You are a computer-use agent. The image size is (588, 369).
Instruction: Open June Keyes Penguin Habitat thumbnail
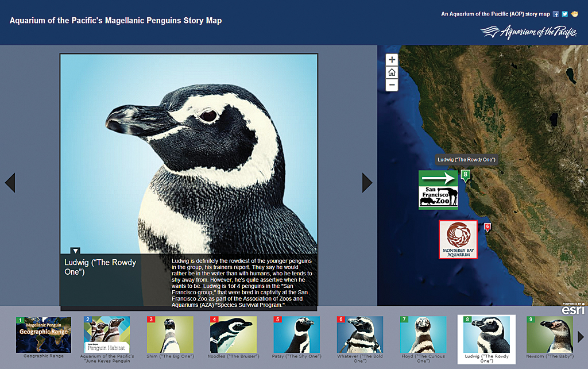pos(107,335)
